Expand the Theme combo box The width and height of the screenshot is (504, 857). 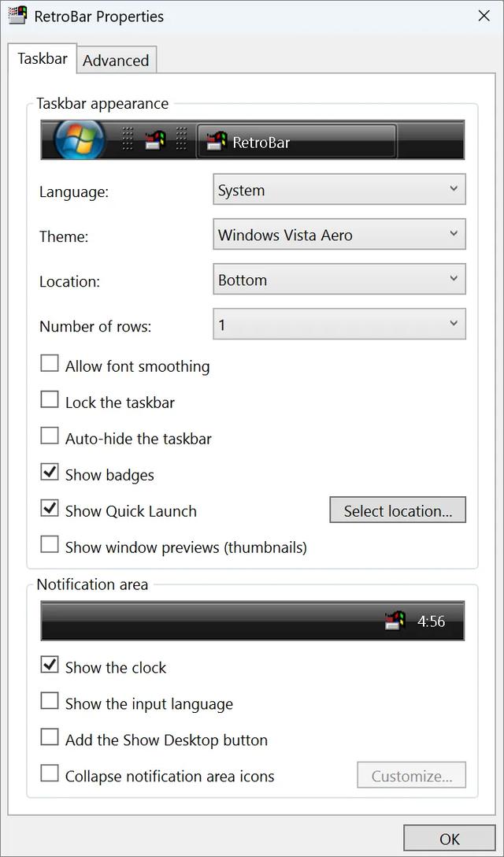coord(339,235)
